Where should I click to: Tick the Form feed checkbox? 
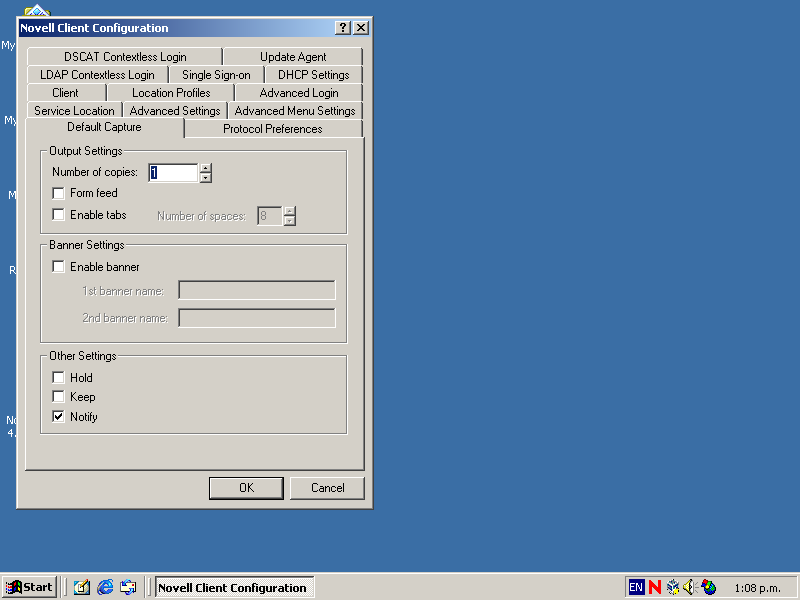[59, 193]
